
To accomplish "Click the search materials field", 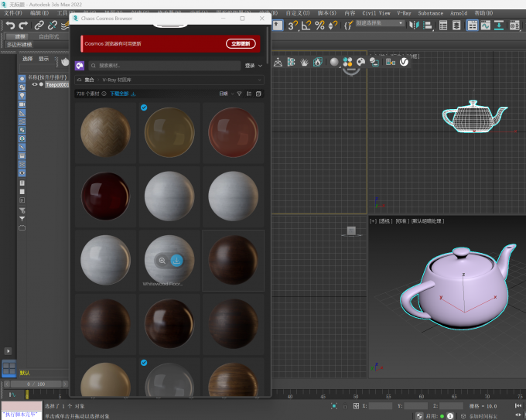I will click(165, 66).
